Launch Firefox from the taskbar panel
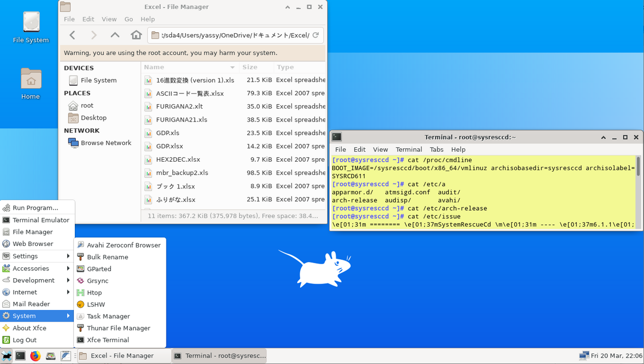The height and width of the screenshot is (364, 644). click(x=35, y=356)
